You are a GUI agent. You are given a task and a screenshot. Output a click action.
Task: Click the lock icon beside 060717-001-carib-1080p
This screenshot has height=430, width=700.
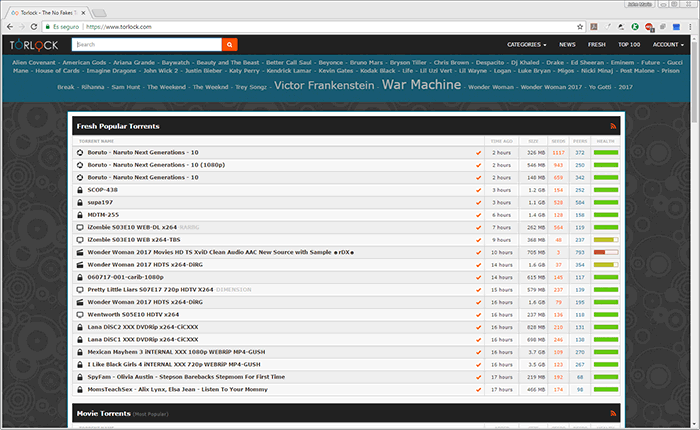pos(80,277)
